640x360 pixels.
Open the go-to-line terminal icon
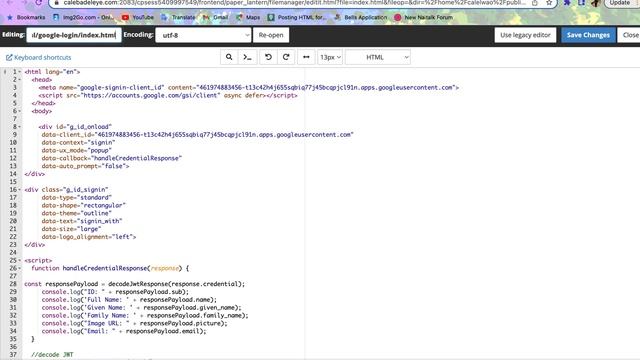(x=247, y=57)
